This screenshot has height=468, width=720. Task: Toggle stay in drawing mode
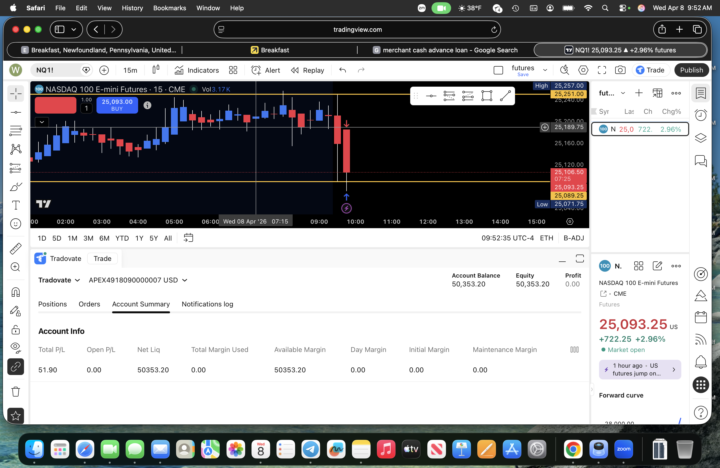click(16, 311)
